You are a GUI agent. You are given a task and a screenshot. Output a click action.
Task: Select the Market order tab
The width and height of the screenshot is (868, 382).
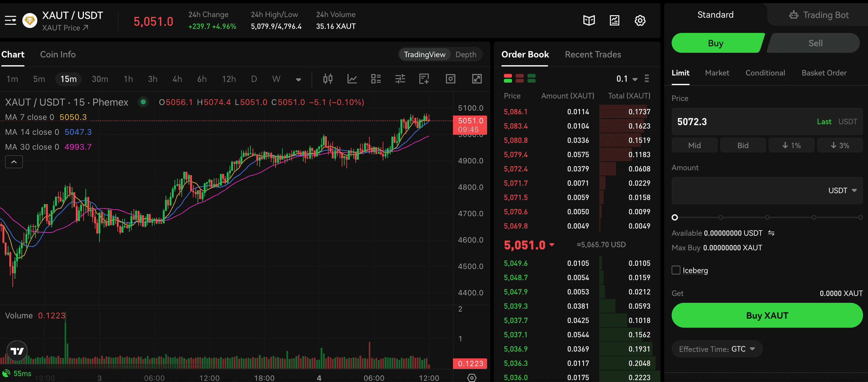(717, 73)
